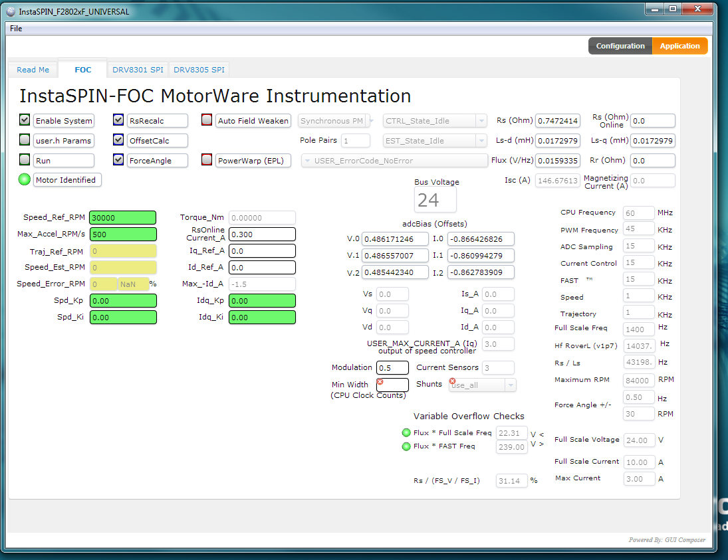This screenshot has width=728, height=560.
Task: Click the Ls-d (mH) value field
Action: [558, 141]
